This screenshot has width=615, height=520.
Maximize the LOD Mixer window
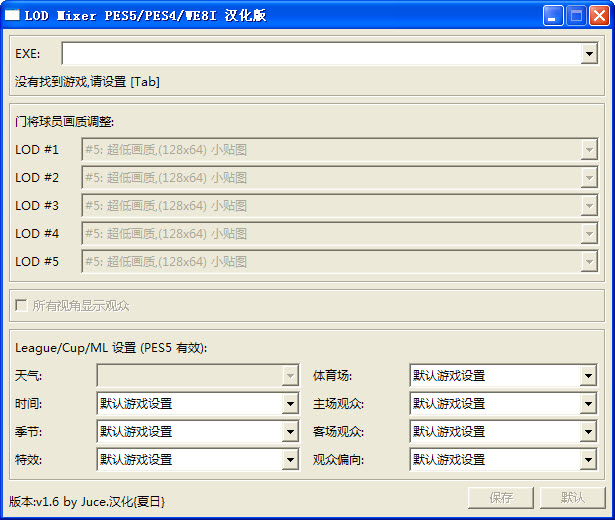tap(576, 16)
